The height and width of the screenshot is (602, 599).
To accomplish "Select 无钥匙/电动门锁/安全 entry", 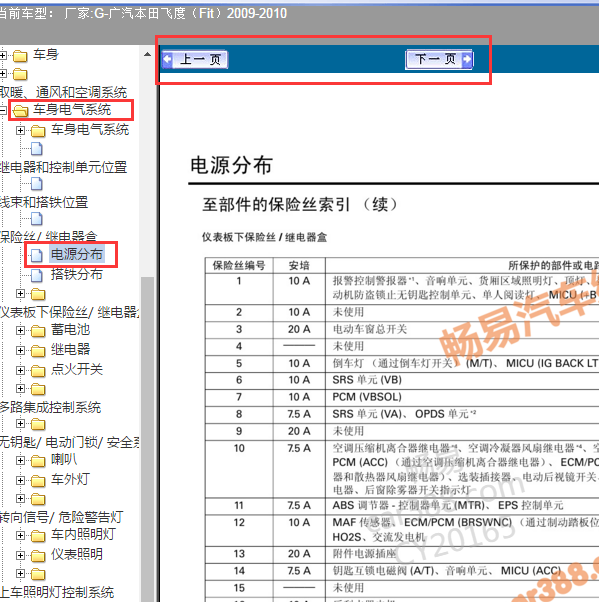I will [x=69, y=443].
